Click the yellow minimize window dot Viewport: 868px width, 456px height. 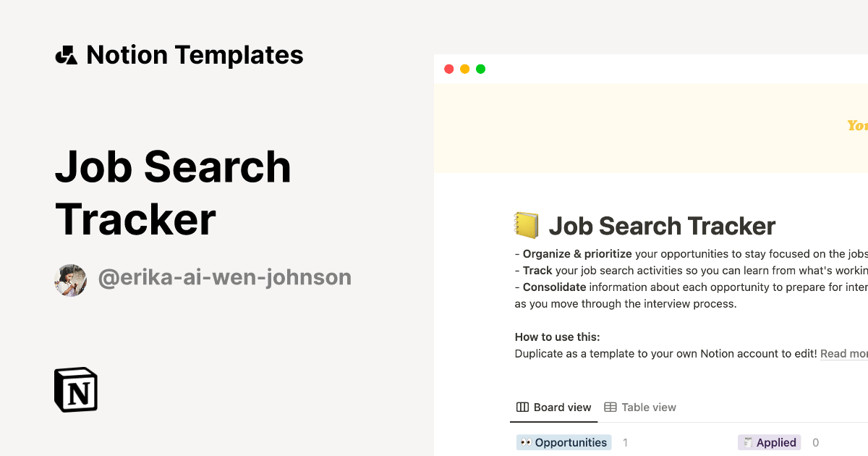click(464, 69)
